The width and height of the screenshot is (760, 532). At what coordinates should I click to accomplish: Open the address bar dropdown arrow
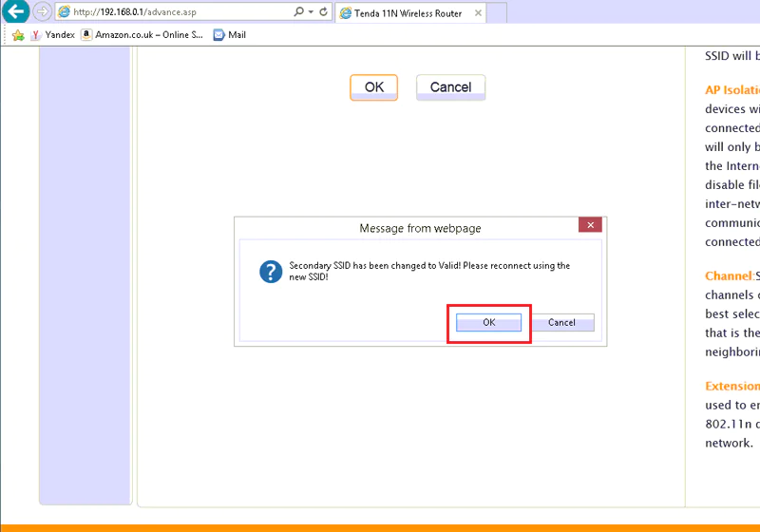[x=312, y=11]
